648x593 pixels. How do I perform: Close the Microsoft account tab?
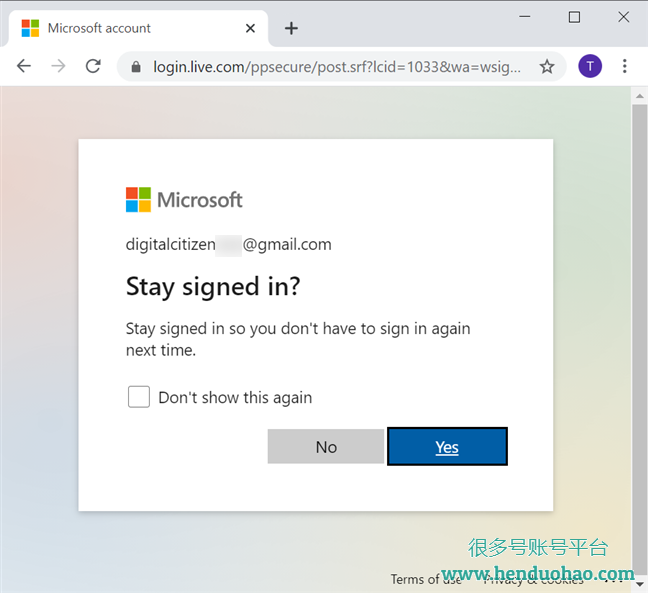tap(250, 28)
